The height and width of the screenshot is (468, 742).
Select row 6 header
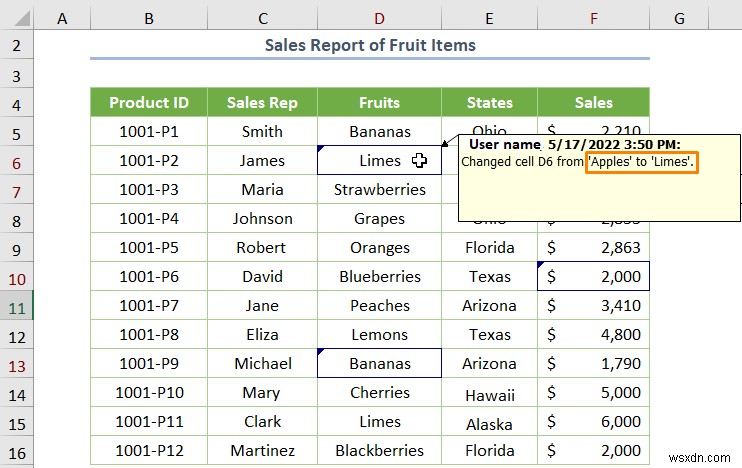pyautogui.click(x=17, y=160)
